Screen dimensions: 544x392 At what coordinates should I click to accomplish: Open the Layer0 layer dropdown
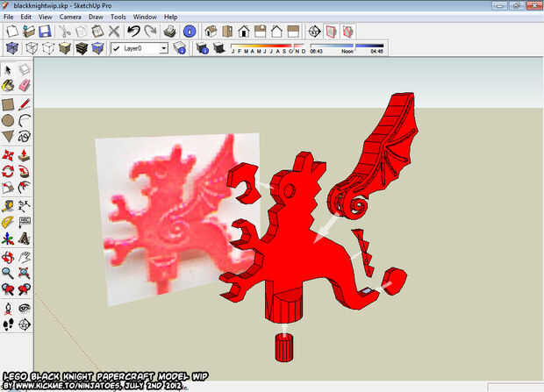(x=140, y=48)
